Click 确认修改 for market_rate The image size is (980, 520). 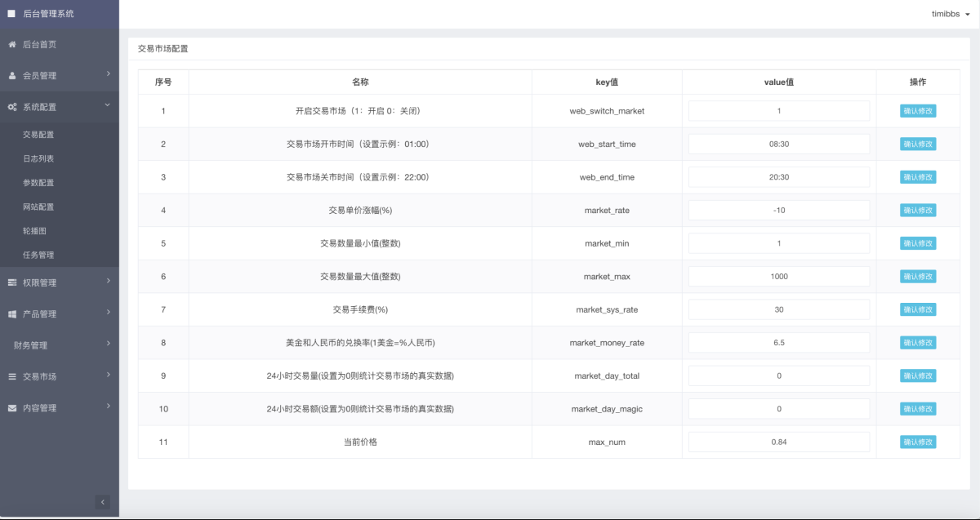click(x=918, y=210)
